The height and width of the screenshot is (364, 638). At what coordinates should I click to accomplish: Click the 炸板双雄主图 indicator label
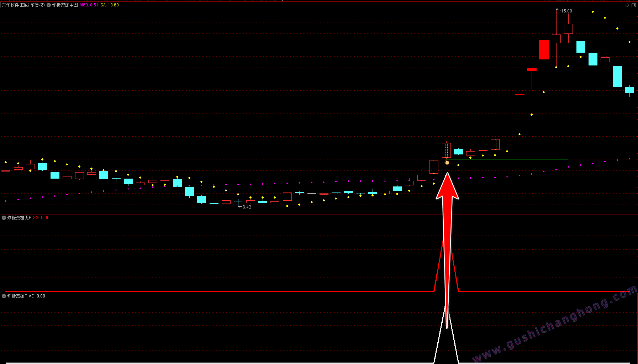point(65,5)
